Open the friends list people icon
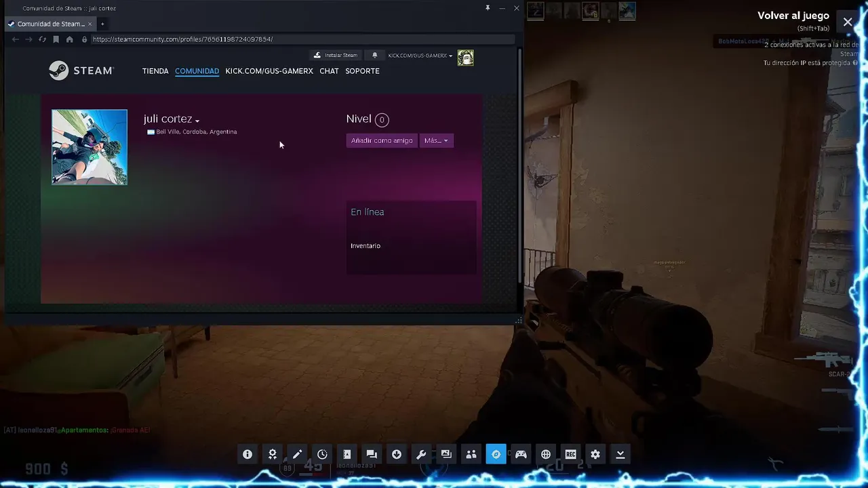This screenshot has width=868, height=488. pos(471,454)
